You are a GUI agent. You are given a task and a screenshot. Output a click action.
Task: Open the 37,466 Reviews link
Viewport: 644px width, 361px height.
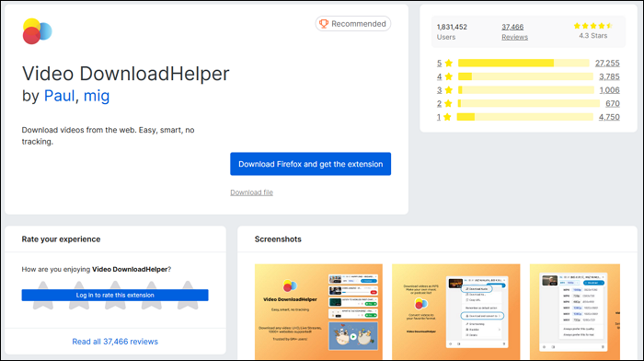point(513,31)
